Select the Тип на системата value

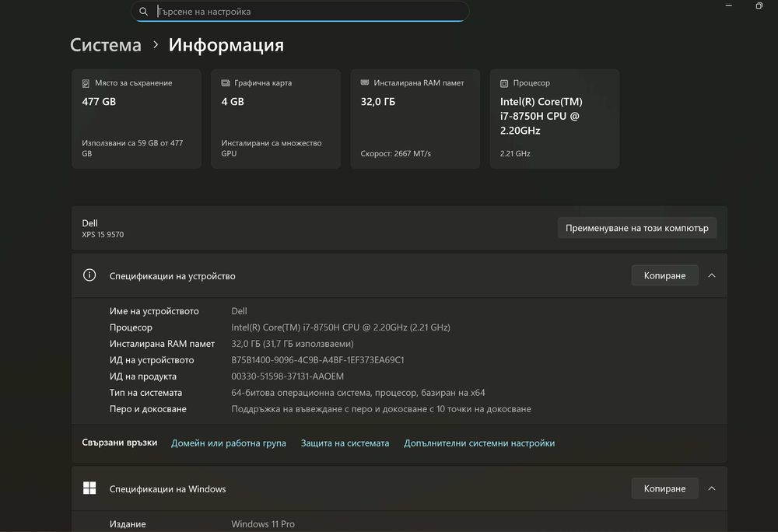pos(358,393)
